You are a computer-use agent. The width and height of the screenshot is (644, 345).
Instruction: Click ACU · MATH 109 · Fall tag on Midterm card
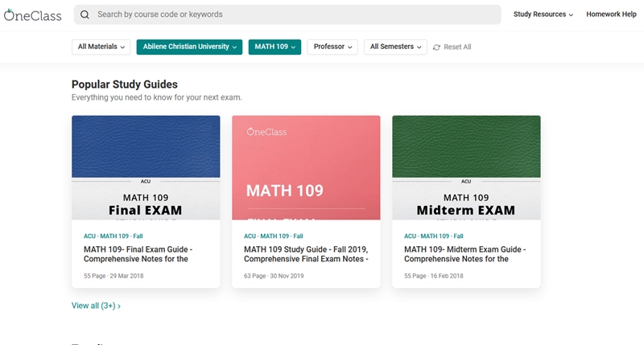pyautogui.click(x=434, y=236)
